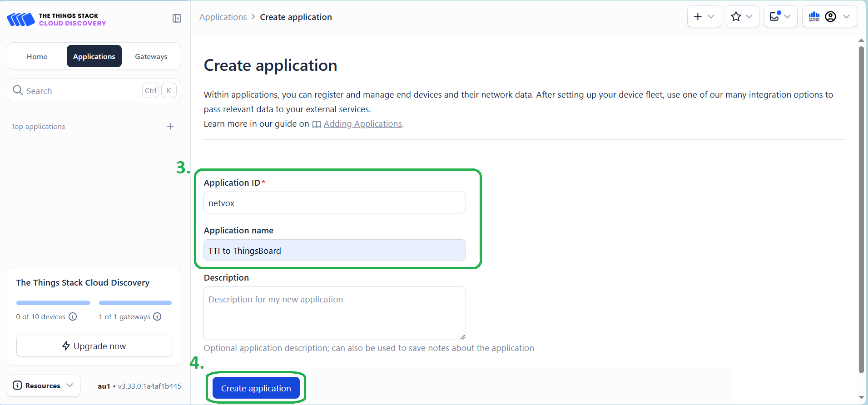The image size is (868, 405).
Task: Expand the bookmarks dropdown chevron
Action: tap(749, 17)
